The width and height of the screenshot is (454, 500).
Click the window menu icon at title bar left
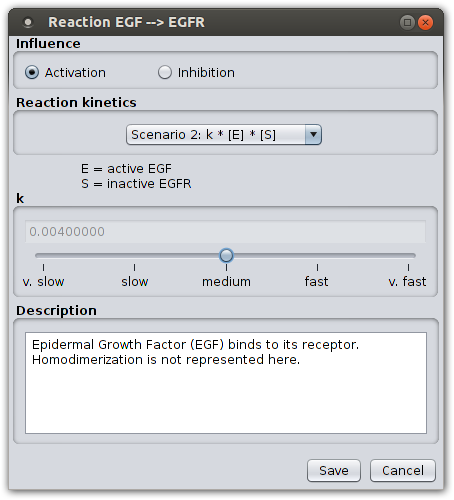coord(28,22)
